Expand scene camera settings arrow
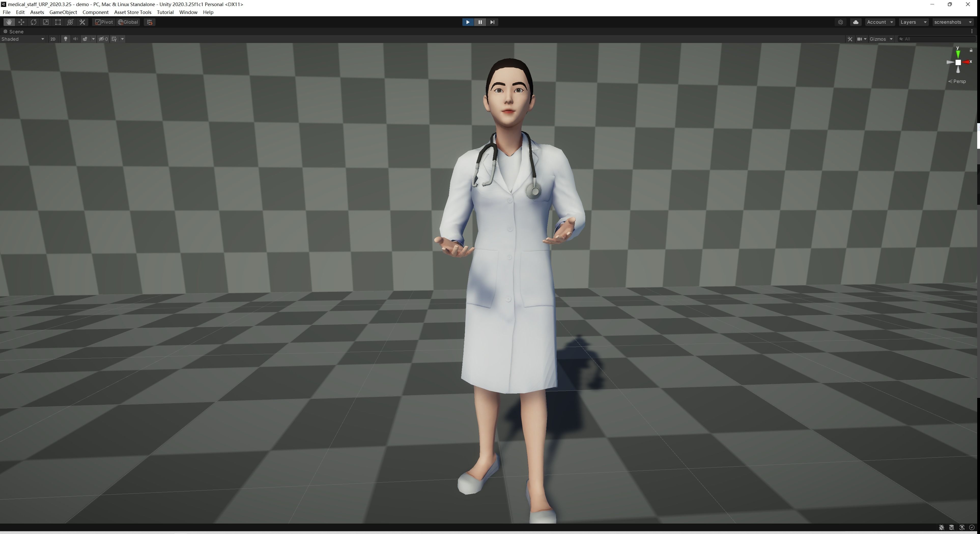Screen dimensions: 980x534 tap(865, 39)
